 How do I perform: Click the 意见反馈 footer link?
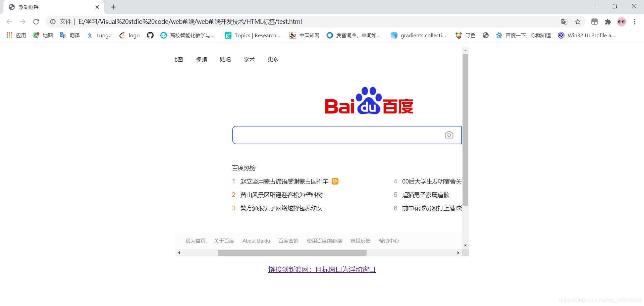361,241
